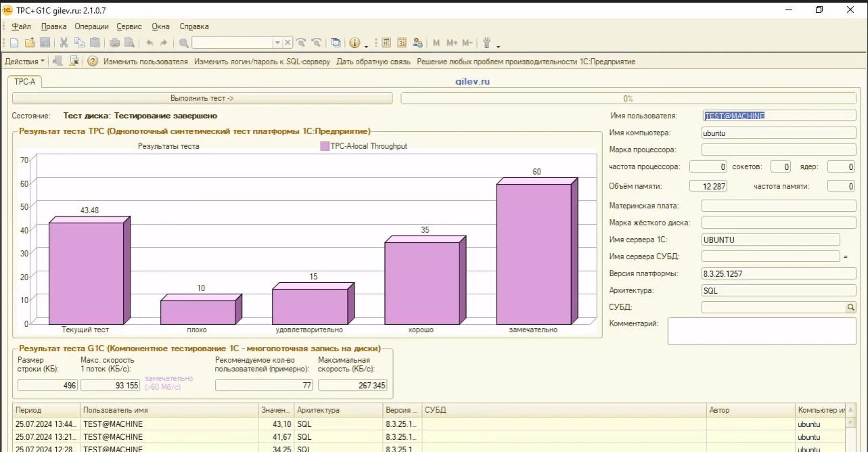Select the TPC-A tab
Image resolution: width=868 pixels, height=452 pixels.
[x=24, y=81]
